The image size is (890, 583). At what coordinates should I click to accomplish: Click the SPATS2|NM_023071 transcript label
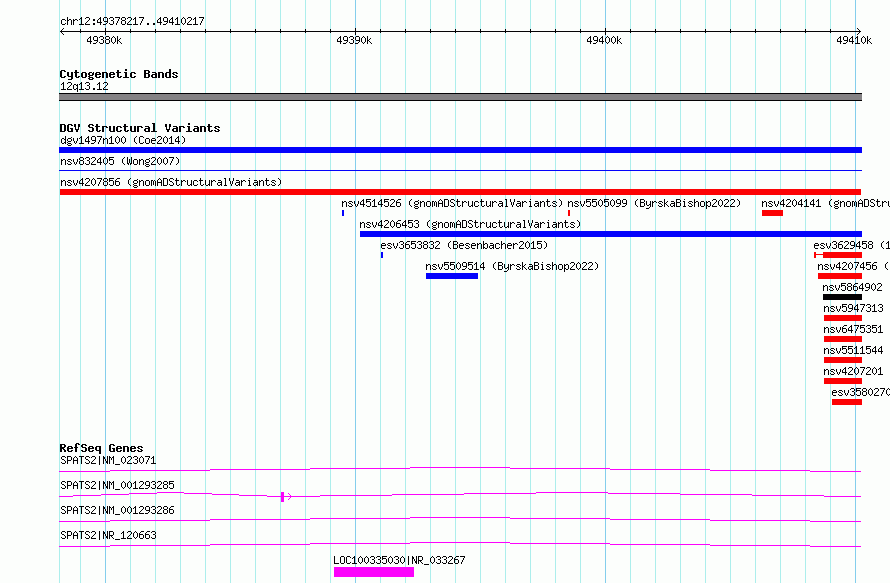tap(108, 460)
